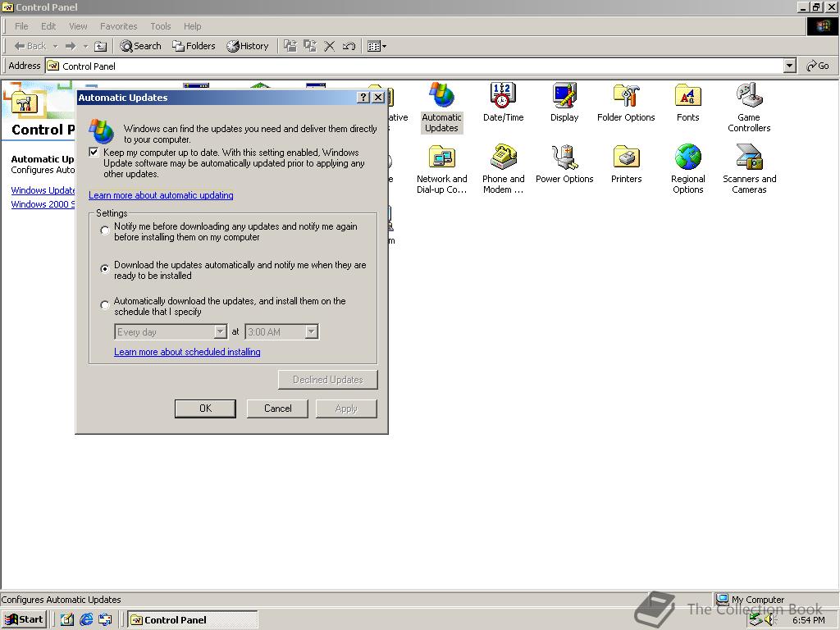Open the Scanners and Cameras icon
Viewport: 840px width, 630px height.
coord(749,169)
